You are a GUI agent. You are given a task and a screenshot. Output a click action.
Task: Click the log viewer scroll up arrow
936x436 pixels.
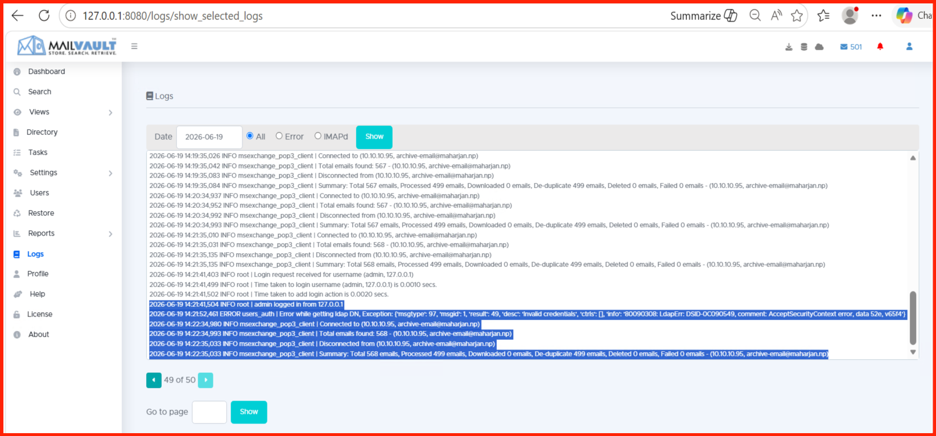pos(912,158)
